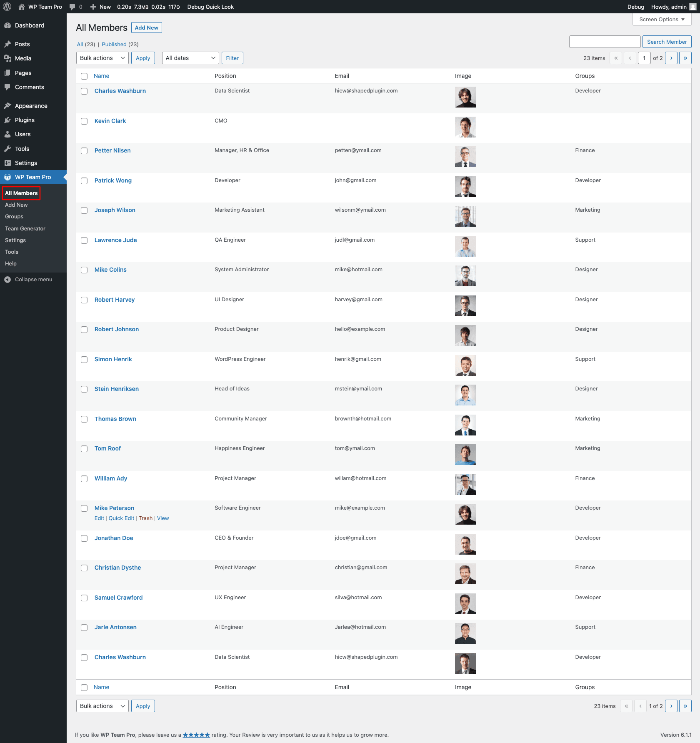Open the Posts section via pushpin icon
Image resolution: width=700 pixels, height=743 pixels.
[x=8, y=44]
